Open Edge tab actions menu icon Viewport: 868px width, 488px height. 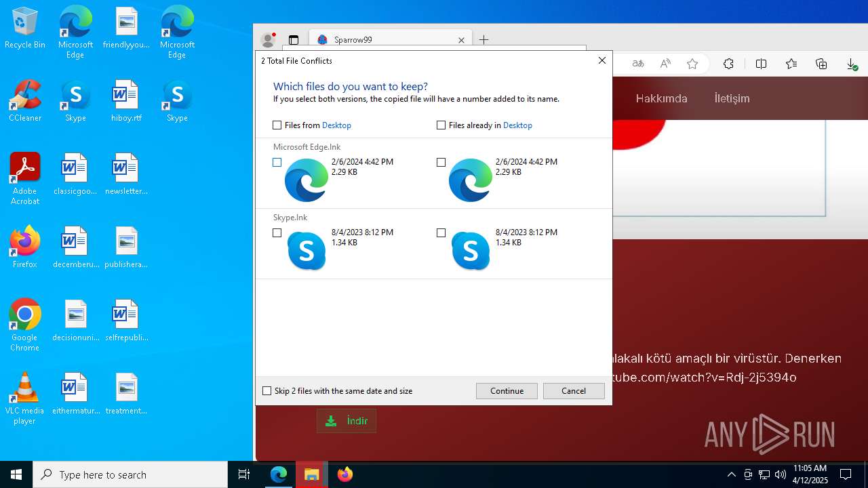tap(294, 40)
